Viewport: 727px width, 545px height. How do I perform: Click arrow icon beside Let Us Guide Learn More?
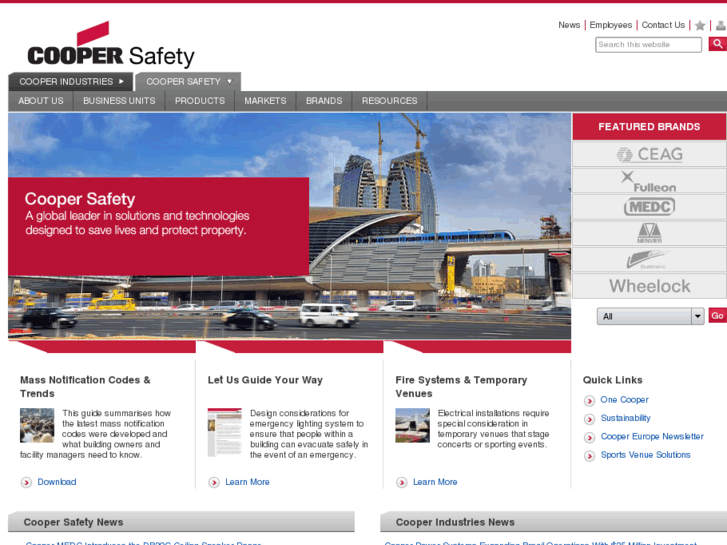[x=214, y=482]
